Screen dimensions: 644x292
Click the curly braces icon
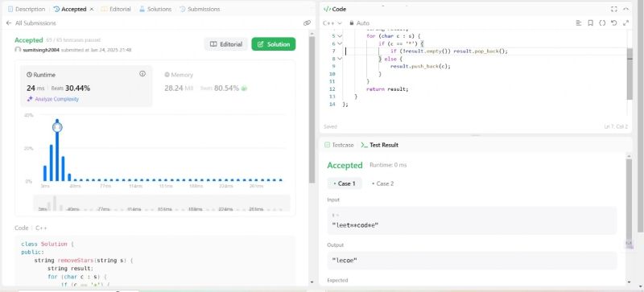pos(602,23)
